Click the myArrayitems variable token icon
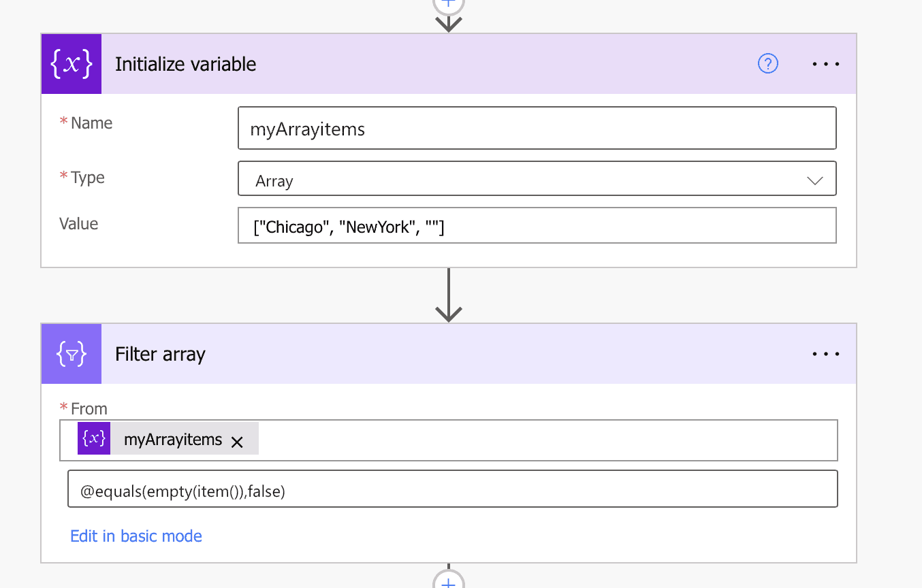Image resolution: width=922 pixels, height=588 pixels. [x=93, y=438]
